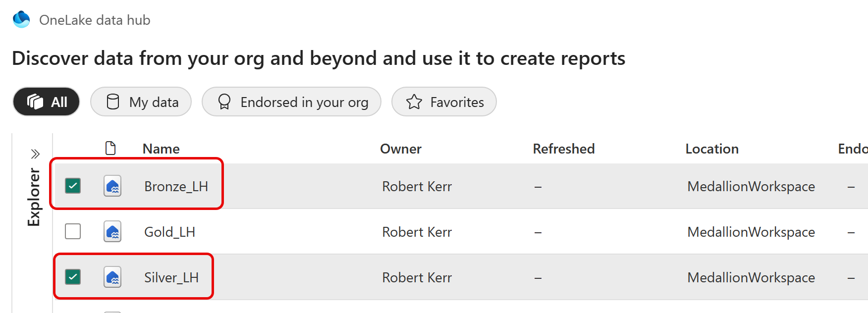The image size is (868, 313).
Task: Uncheck the Bronze_LH row checkbox
Action: (73, 186)
